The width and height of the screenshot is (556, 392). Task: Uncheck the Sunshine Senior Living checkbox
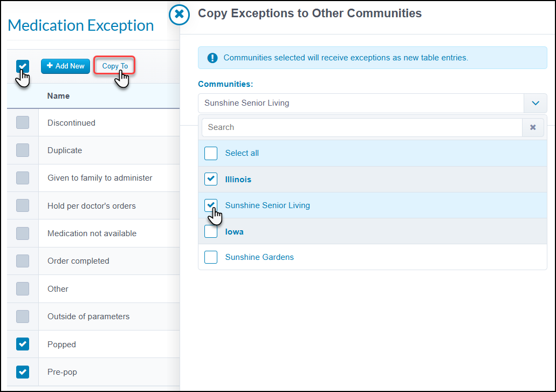[x=211, y=205]
